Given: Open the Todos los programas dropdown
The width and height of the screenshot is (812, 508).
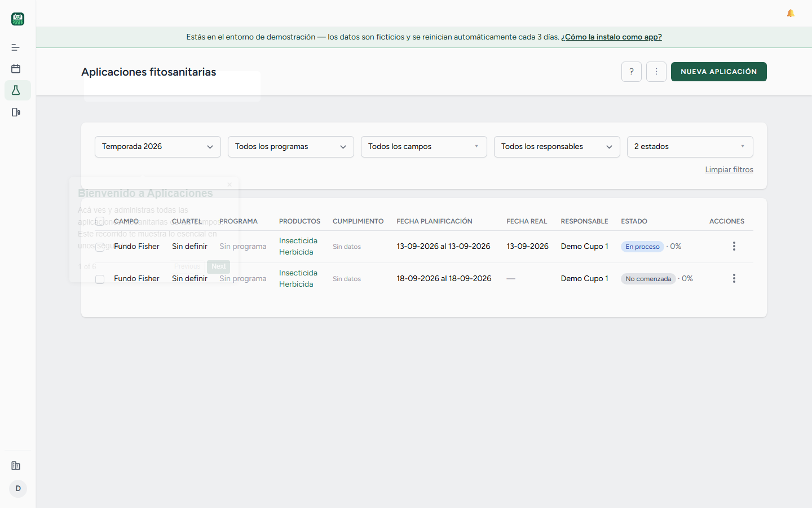Looking at the screenshot, I should pyautogui.click(x=291, y=147).
